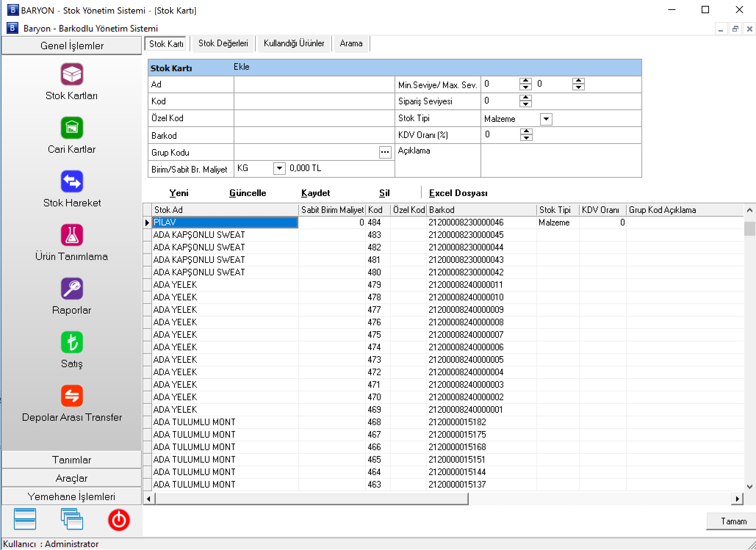Image resolution: width=756 pixels, height=550 pixels.
Task: Switch to Stok Kartı tab
Action: point(166,44)
